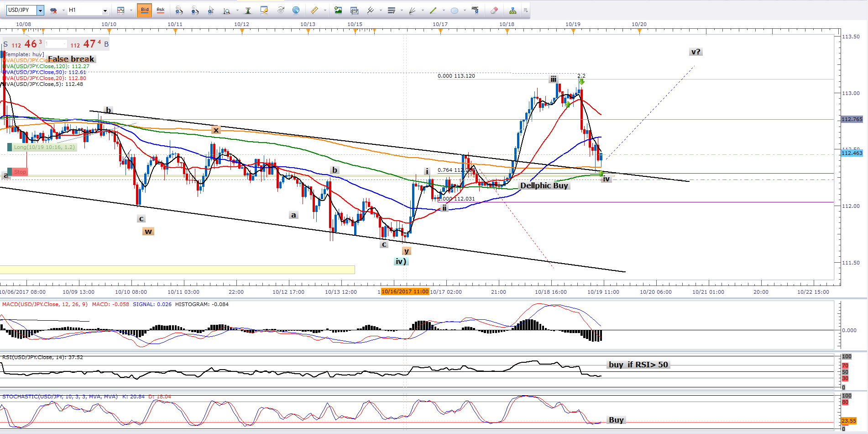The height and width of the screenshot is (434, 868).
Task: Toggle the Bid price display button
Action: point(145,10)
